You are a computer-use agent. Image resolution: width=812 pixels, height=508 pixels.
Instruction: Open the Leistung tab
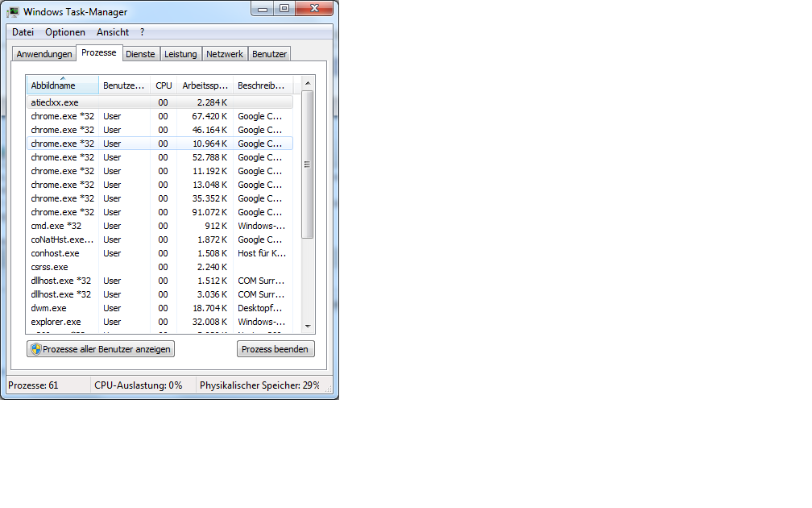pos(180,54)
